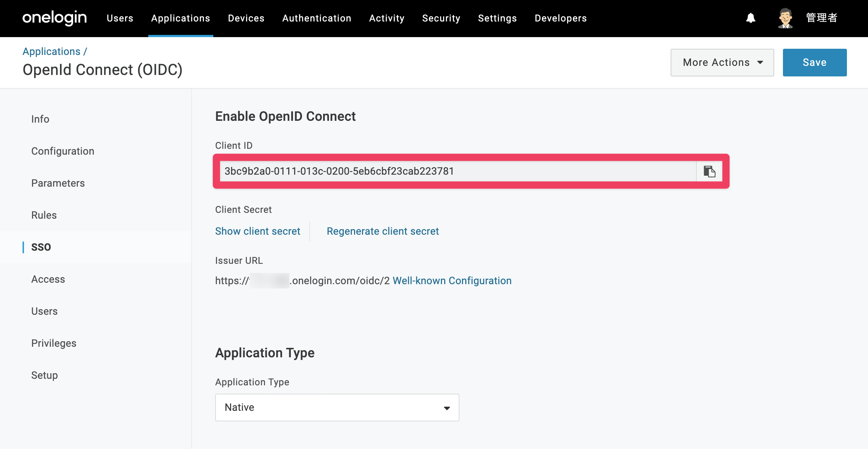The width and height of the screenshot is (868, 449).
Task: Switch to the Configuration tab
Action: (x=63, y=151)
